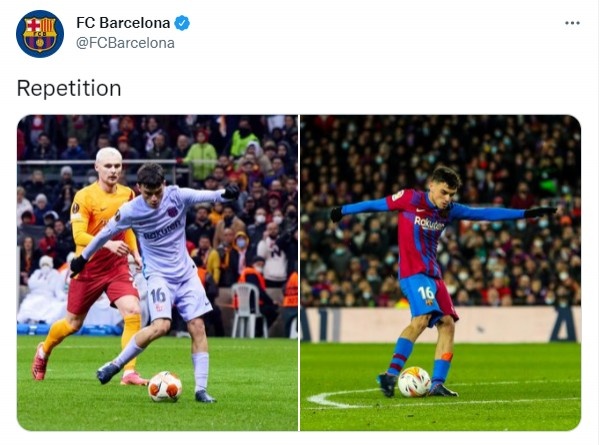The width and height of the screenshot is (600, 445).
Task: Open right photo with striped kit player
Action: tap(440, 273)
